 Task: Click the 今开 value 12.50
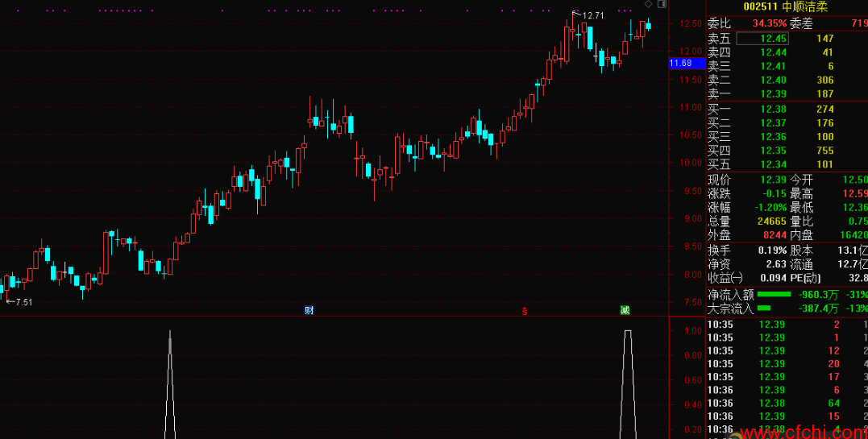coord(855,180)
